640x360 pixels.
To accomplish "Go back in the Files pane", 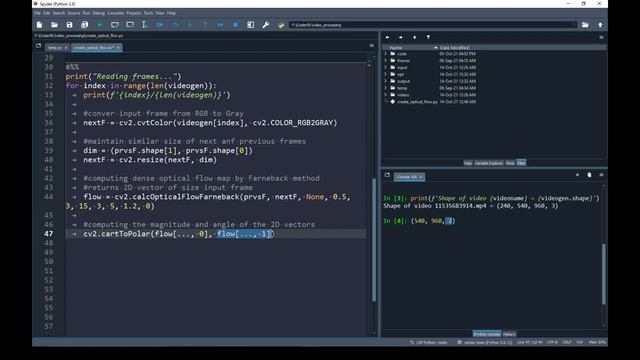I will tap(387, 37).
